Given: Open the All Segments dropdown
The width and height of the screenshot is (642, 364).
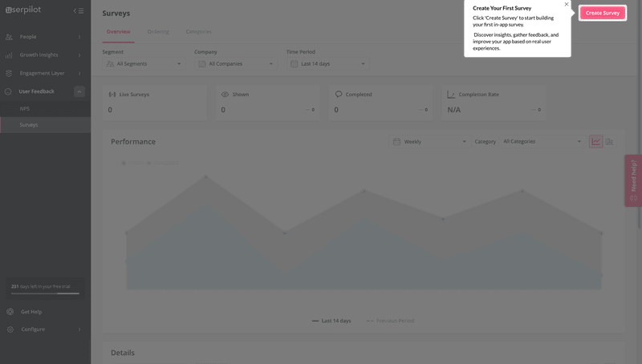Looking at the screenshot, I should [x=144, y=64].
